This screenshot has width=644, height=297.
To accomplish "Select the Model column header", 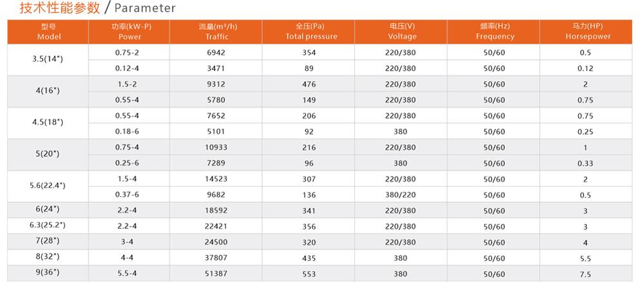I will [49, 32].
